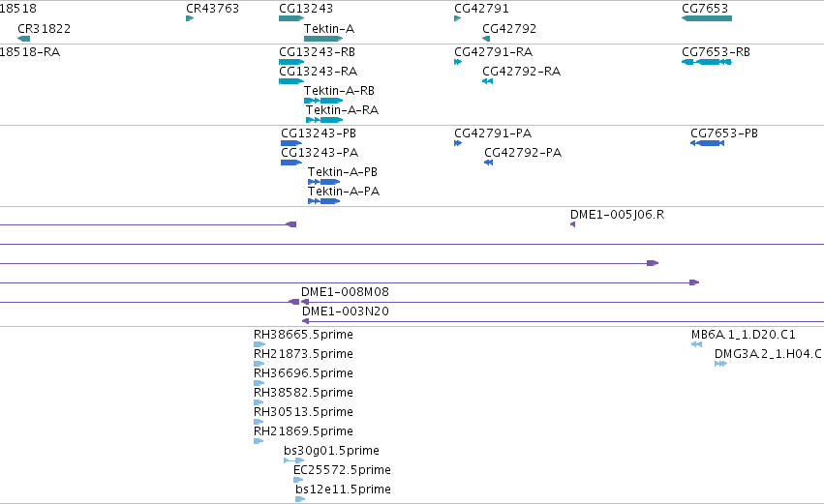Click the DMG3A.2_1.H04.C label
This screenshot has height=504, width=824.
coord(768,354)
